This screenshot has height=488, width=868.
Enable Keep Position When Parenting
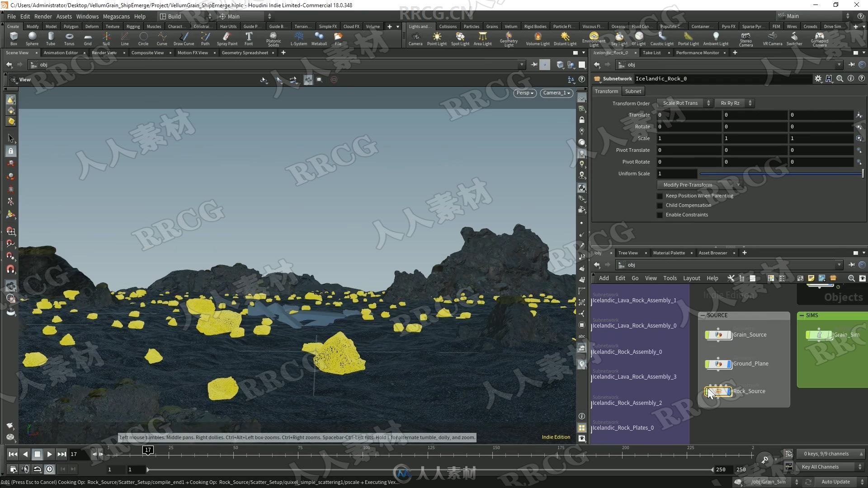tap(660, 196)
